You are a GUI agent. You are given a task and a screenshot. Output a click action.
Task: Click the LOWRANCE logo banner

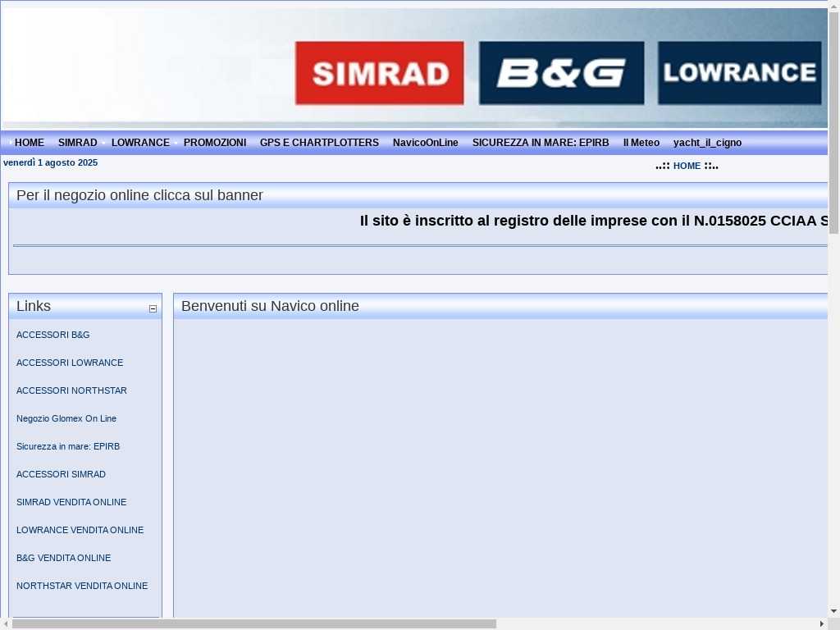[739, 73]
